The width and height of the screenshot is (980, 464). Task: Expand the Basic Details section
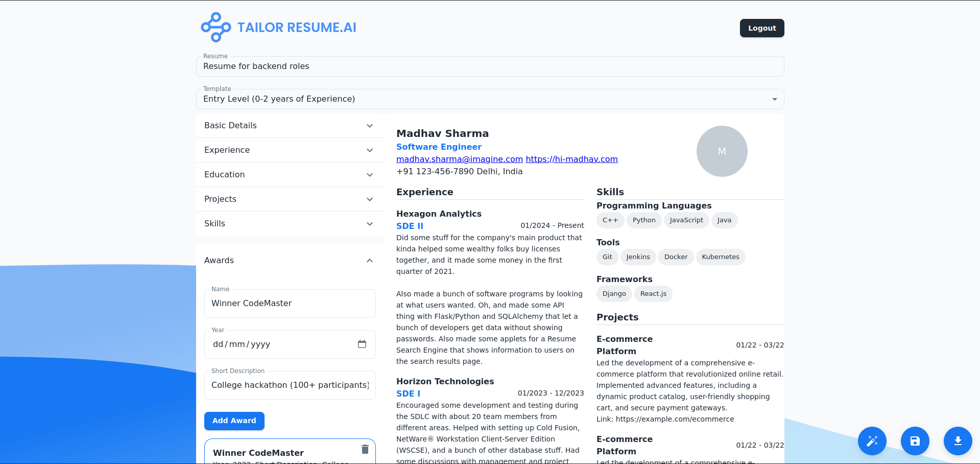pos(290,126)
